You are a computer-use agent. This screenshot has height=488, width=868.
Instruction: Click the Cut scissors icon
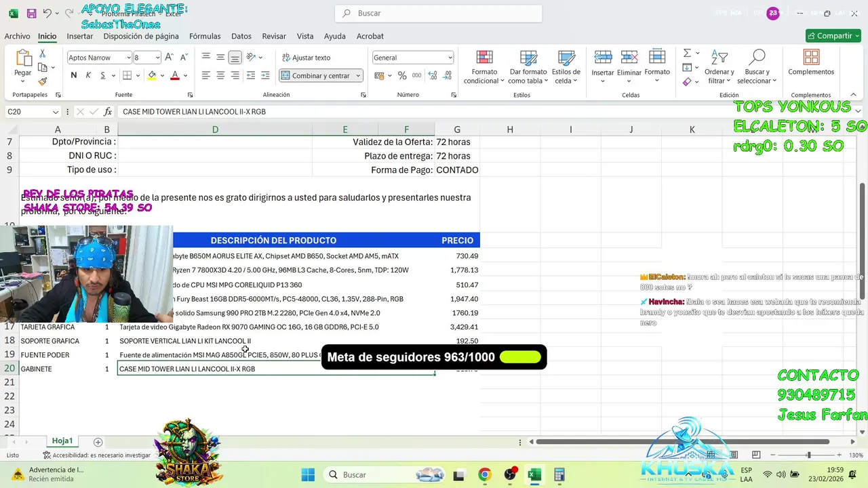pyautogui.click(x=43, y=53)
